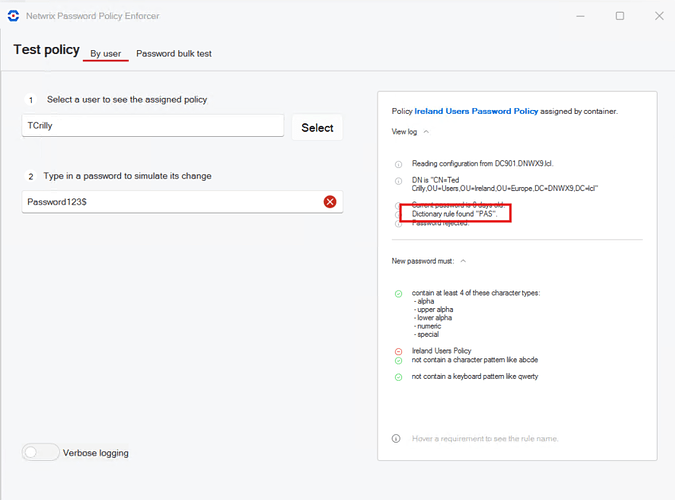Enable the Verbose logging toggle
The height and width of the screenshot is (500, 675).
tap(41, 452)
